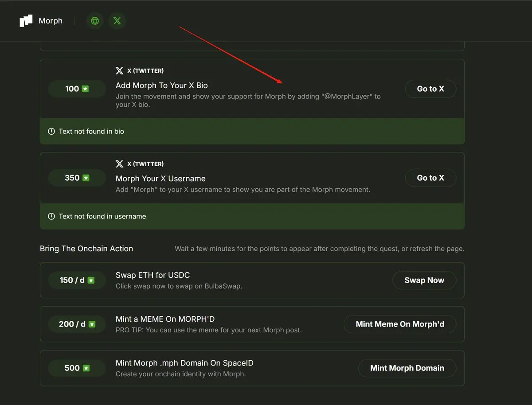Click the Add Morph To Your X Bio title
The image size is (532, 405).
tap(161, 86)
